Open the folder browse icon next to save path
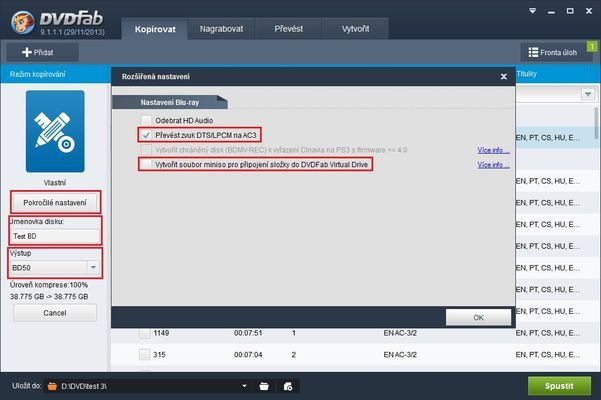601x400 pixels. coord(264,386)
